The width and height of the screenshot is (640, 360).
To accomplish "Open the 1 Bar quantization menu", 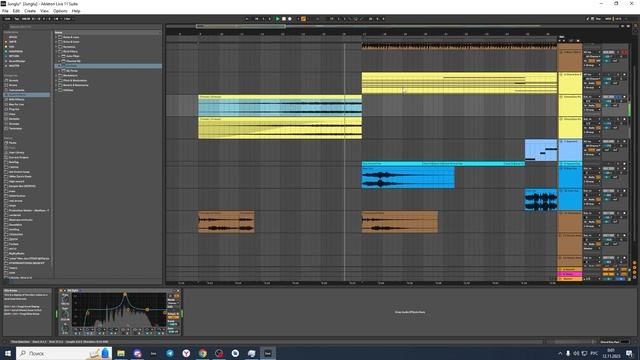I will (67, 19).
